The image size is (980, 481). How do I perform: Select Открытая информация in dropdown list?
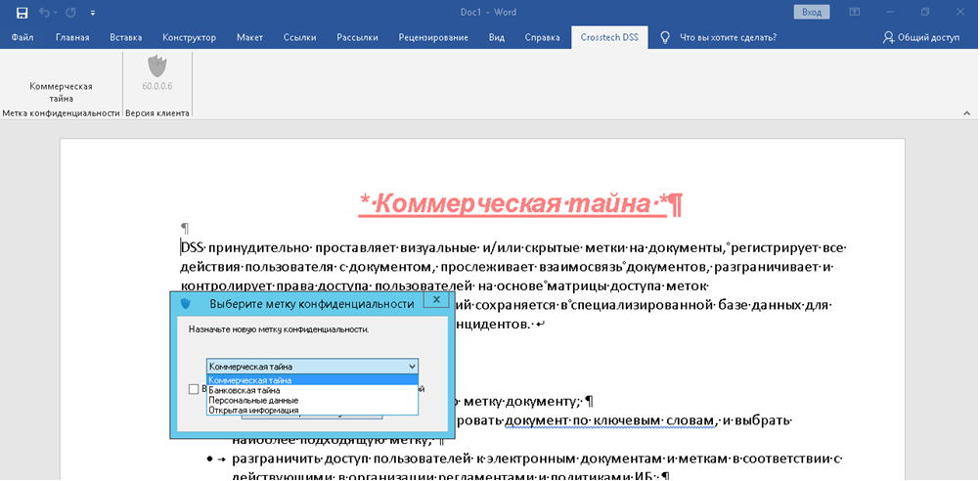tap(312, 410)
